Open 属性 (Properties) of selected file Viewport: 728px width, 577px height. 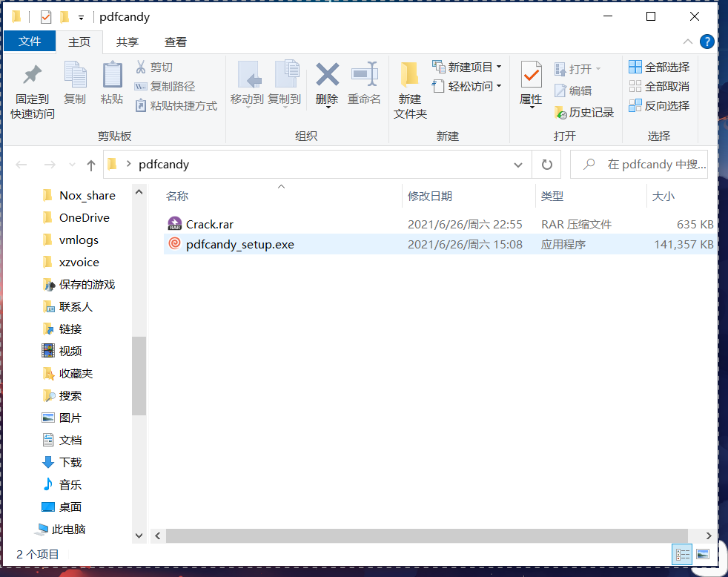click(531, 85)
